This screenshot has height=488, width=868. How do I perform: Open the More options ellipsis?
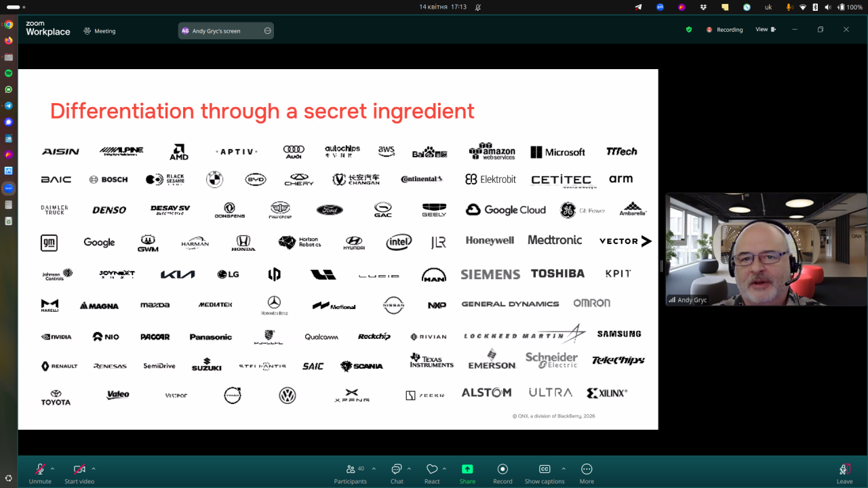[587, 469]
